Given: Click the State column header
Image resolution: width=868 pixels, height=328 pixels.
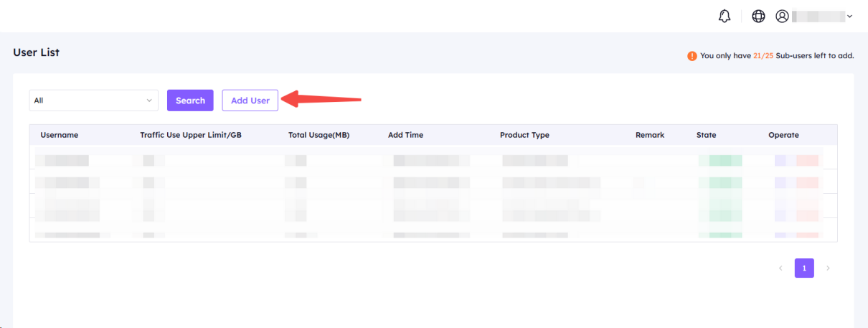Looking at the screenshot, I should [706, 135].
